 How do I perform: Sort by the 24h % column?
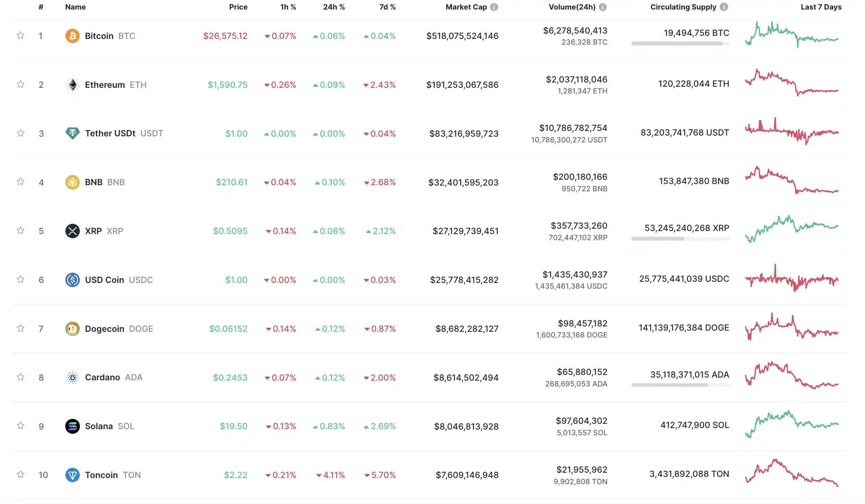[334, 7]
